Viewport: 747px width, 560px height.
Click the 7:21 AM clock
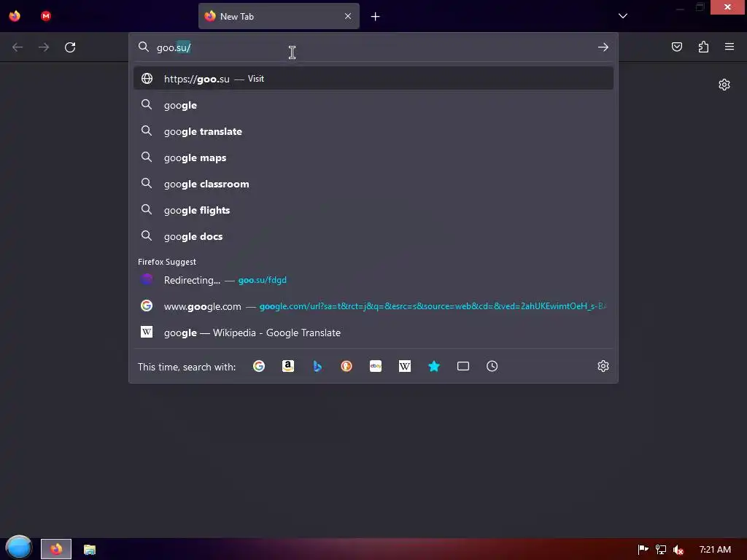tap(715, 550)
